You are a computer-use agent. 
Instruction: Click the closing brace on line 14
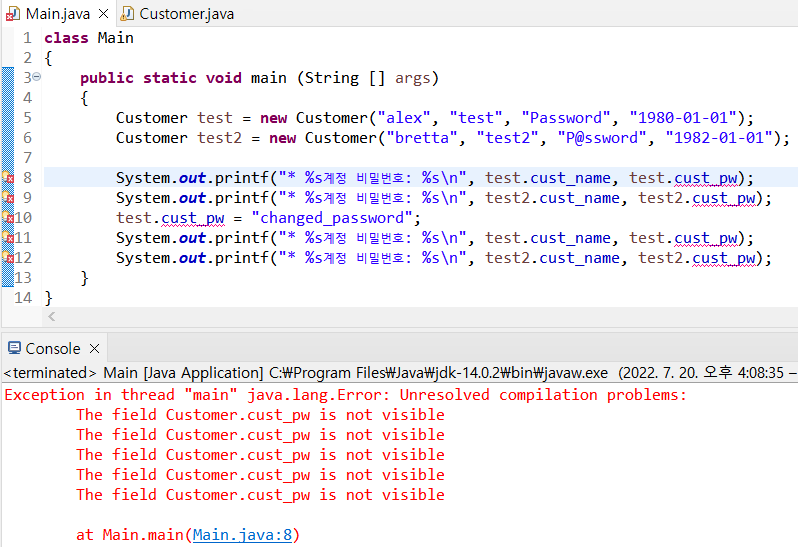(48, 298)
